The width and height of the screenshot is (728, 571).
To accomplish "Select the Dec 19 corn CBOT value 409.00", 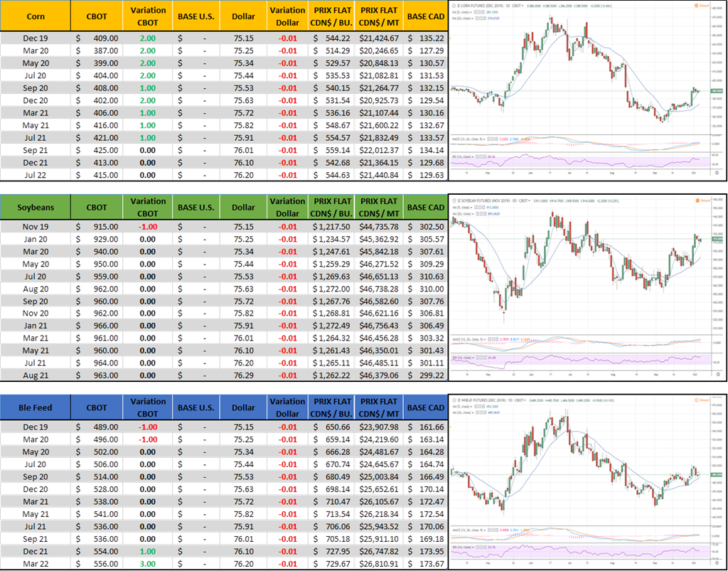I will (x=96, y=38).
